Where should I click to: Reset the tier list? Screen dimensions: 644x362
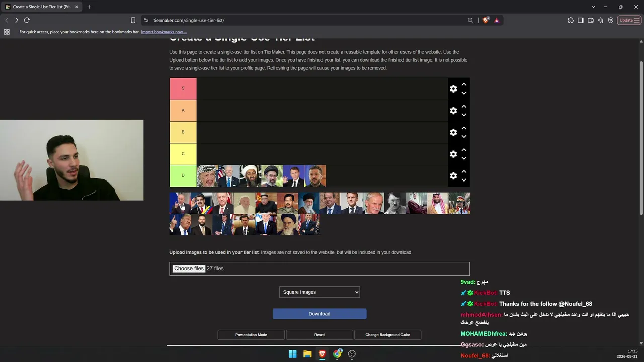click(x=319, y=335)
